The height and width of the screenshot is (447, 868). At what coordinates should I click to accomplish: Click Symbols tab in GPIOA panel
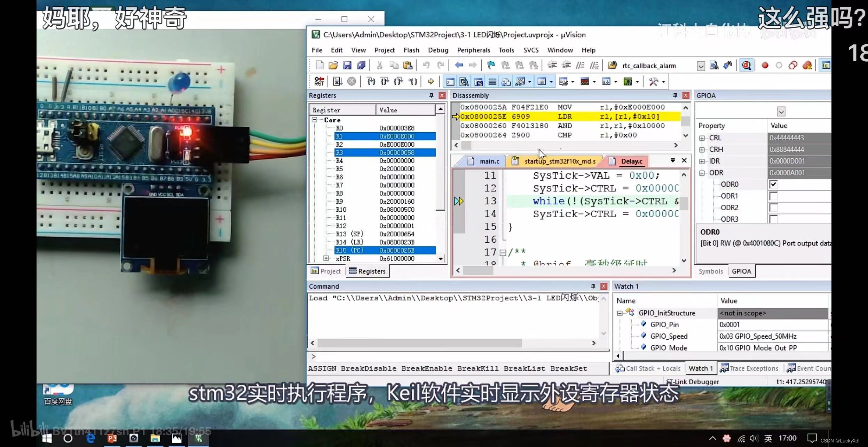(711, 271)
